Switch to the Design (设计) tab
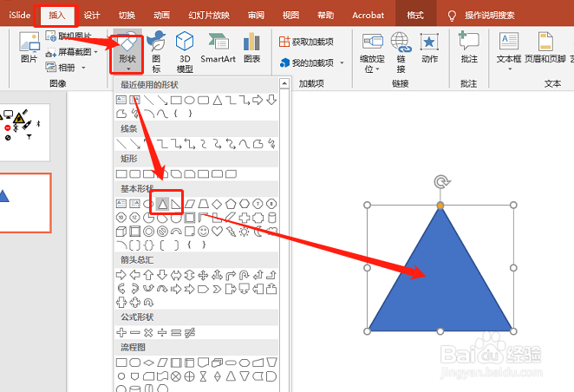The image size is (574, 392). tap(92, 16)
